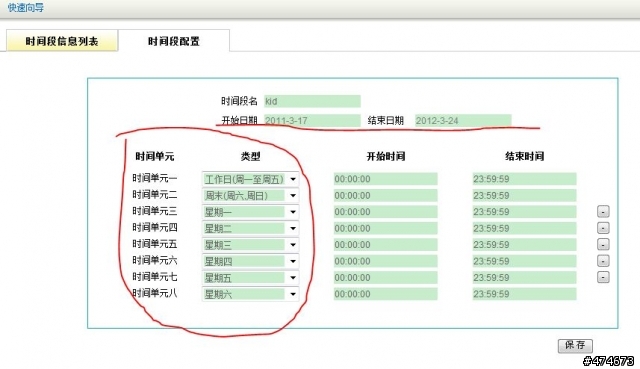
Task: Edit 开始时间 field of 时间单元六
Action: (x=385, y=261)
